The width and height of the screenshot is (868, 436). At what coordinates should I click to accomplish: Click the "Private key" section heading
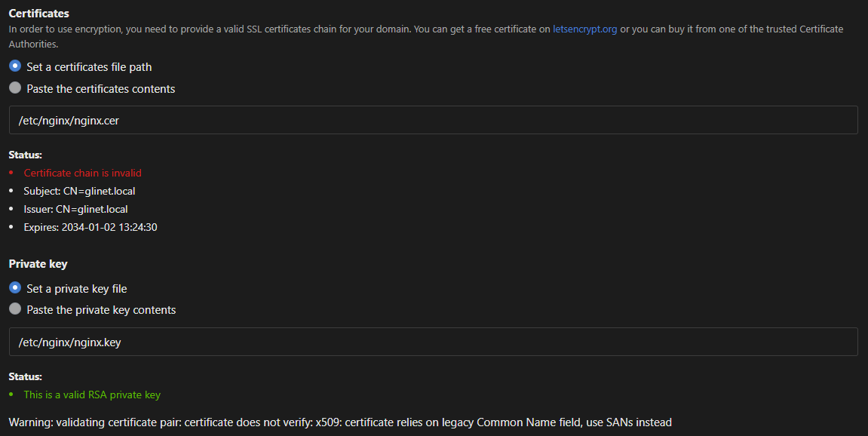38,263
